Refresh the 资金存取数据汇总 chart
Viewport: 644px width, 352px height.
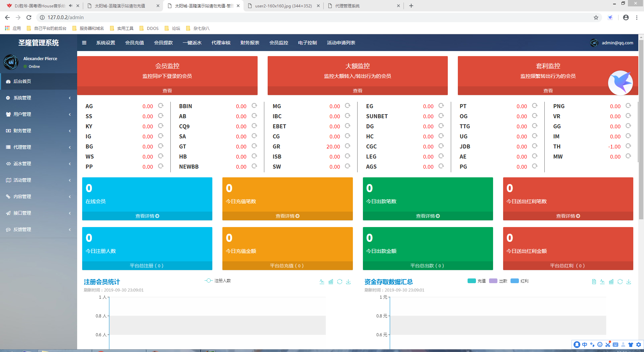click(x=620, y=282)
